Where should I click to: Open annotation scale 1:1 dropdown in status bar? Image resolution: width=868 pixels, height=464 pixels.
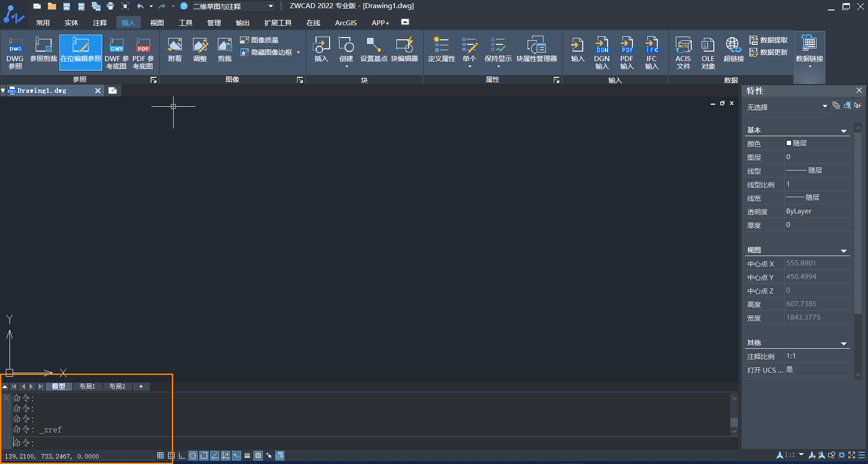click(x=801, y=455)
